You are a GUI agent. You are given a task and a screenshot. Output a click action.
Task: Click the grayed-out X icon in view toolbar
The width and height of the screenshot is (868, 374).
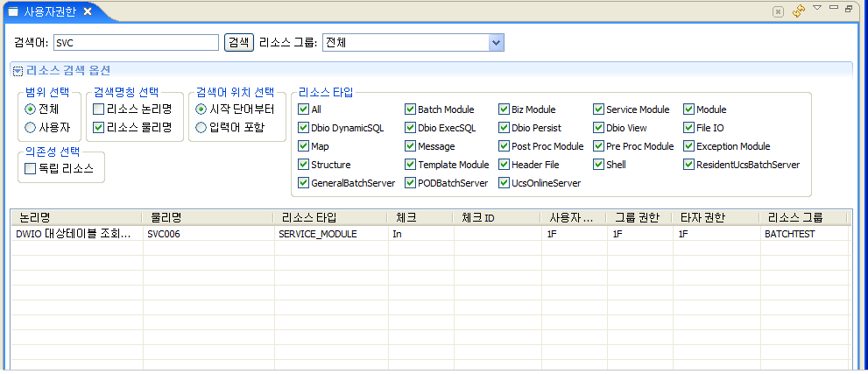tap(777, 11)
